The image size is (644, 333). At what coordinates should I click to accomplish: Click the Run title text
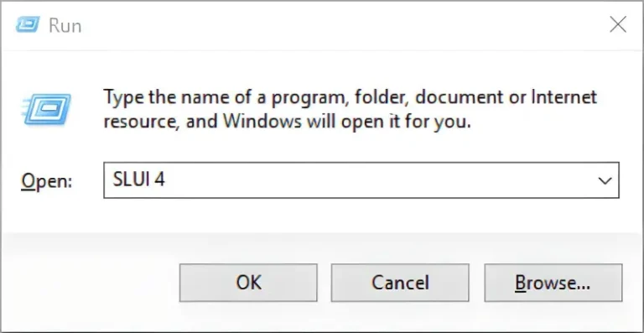tap(65, 25)
